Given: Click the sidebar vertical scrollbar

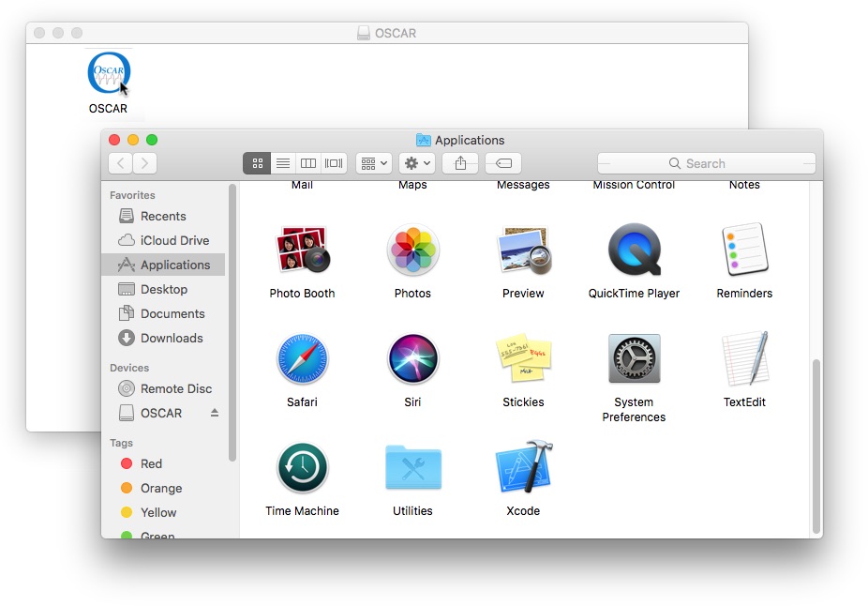Looking at the screenshot, I should (x=232, y=323).
